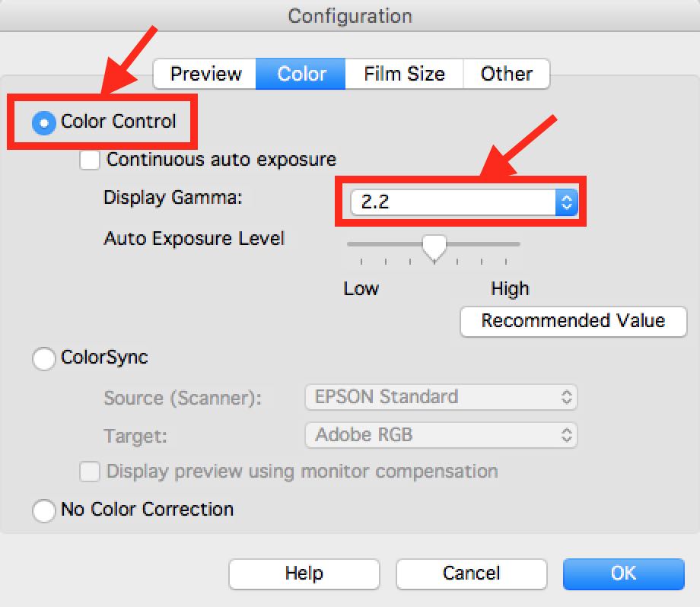Open the Film Size tab
Image resolution: width=700 pixels, height=607 pixels.
pos(404,74)
